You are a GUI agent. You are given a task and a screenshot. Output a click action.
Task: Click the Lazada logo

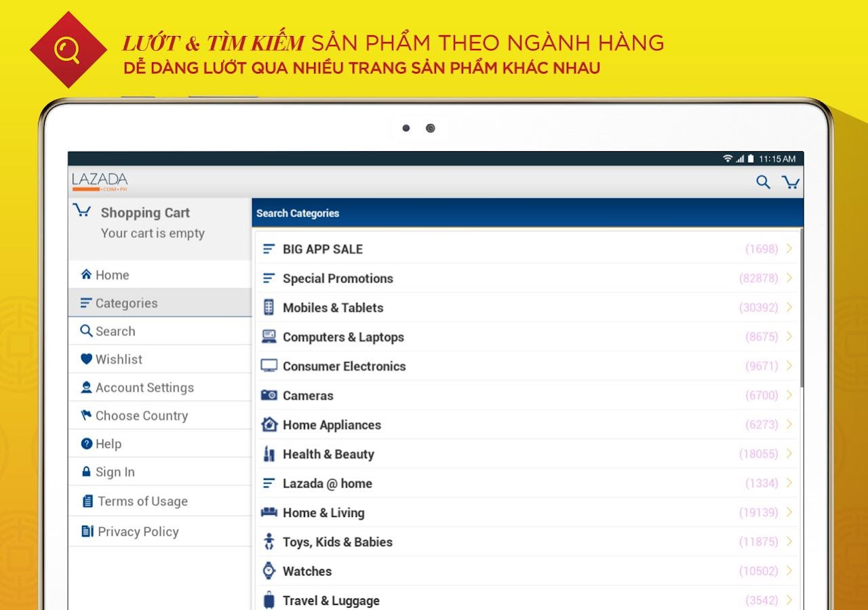100,181
